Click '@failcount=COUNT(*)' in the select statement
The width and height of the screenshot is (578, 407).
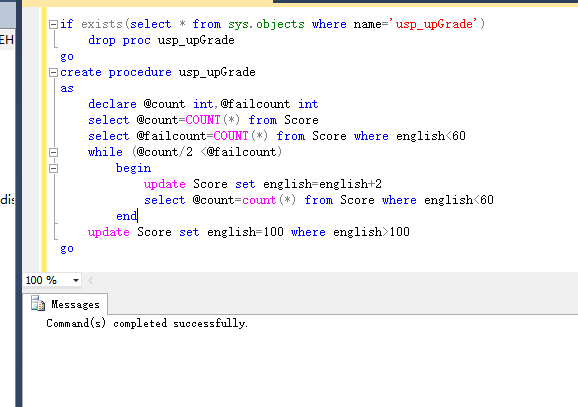coord(202,136)
